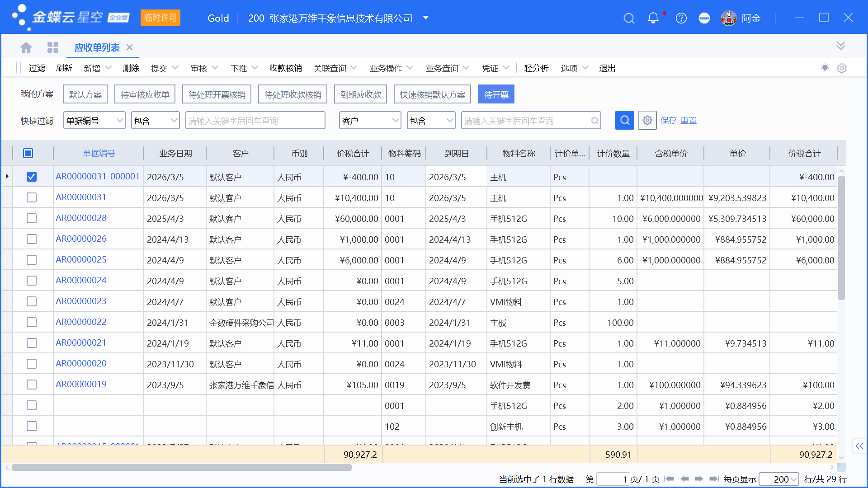Viewport: 868px width, 488px height.
Task: Open quick filter settings gear icon
Action: click(x=647, y=120)
